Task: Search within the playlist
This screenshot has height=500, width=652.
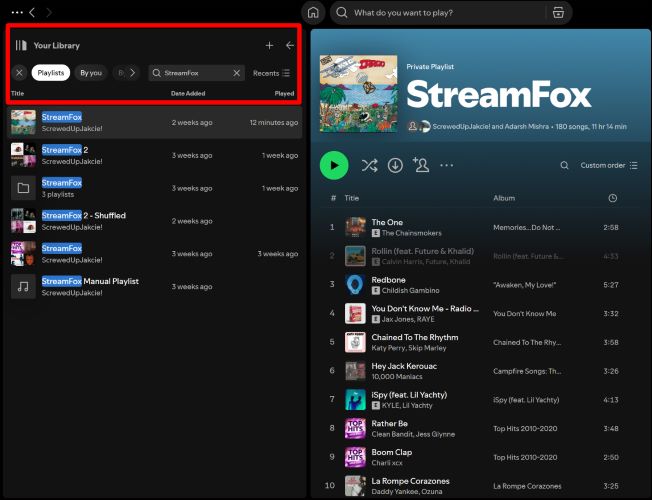Action: coord(564,165)
